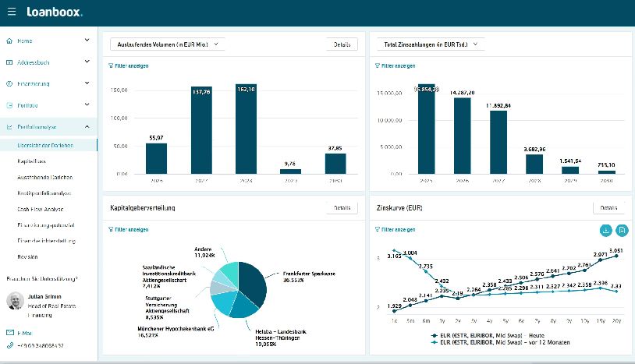Click the Adressbuch sidebar icon
This screenshot has height=364, width=635.
(9, 62)
